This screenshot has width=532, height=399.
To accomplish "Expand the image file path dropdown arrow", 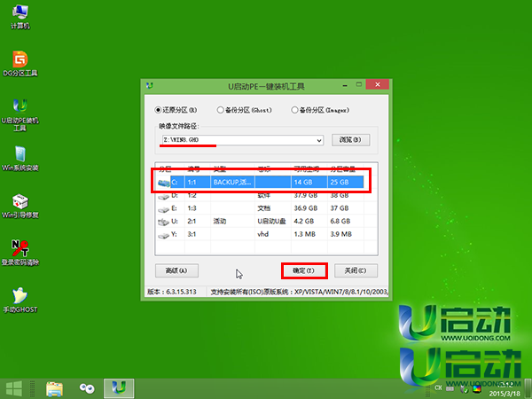I will tap(319, 140).
